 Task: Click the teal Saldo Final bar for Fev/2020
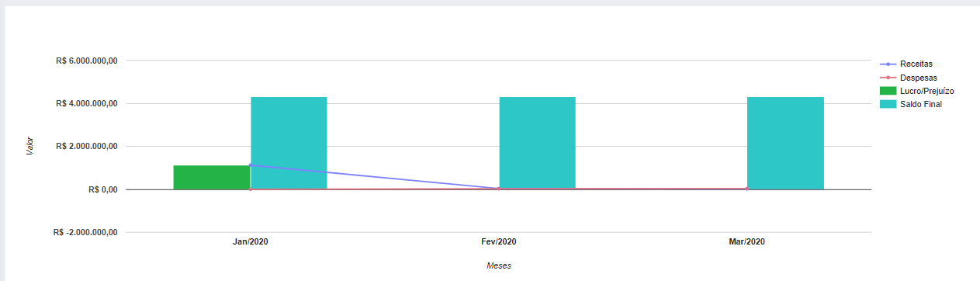click(537, 143)
